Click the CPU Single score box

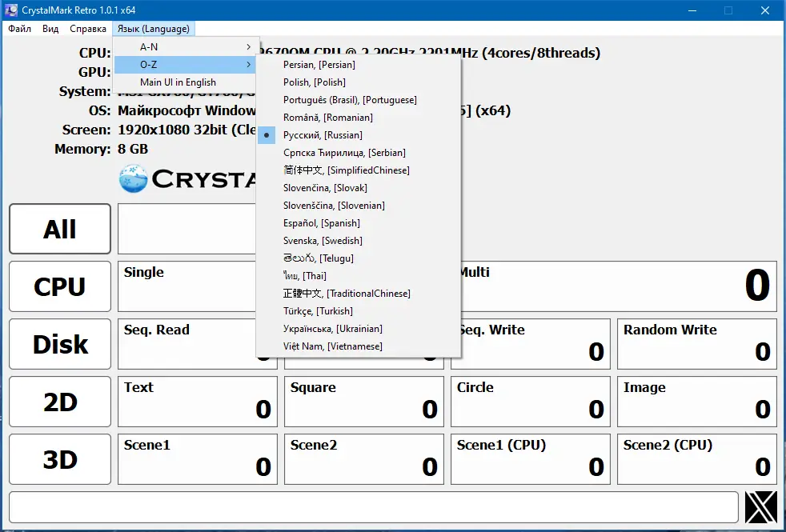coord(187,286)
